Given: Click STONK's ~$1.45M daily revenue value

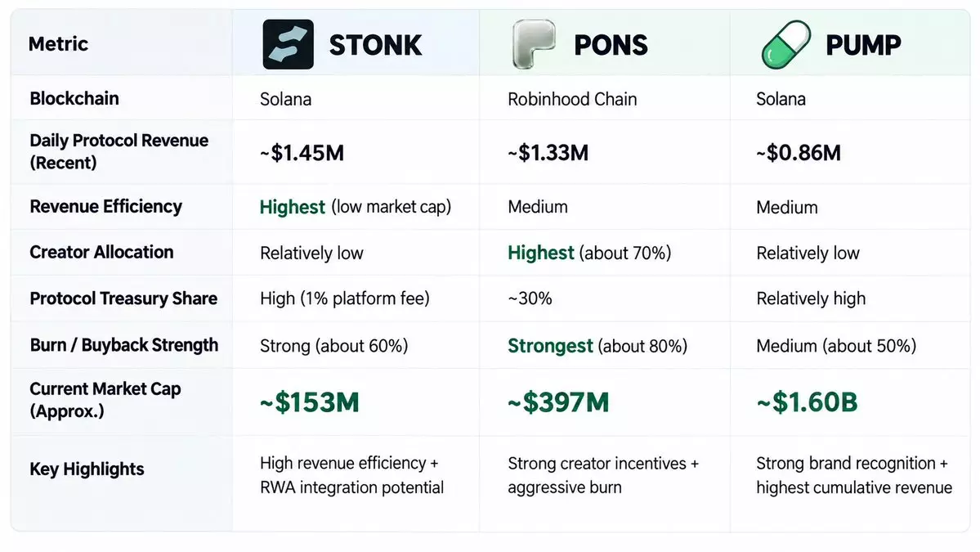Looking at the screenshot, I should (x=302, y=153).
